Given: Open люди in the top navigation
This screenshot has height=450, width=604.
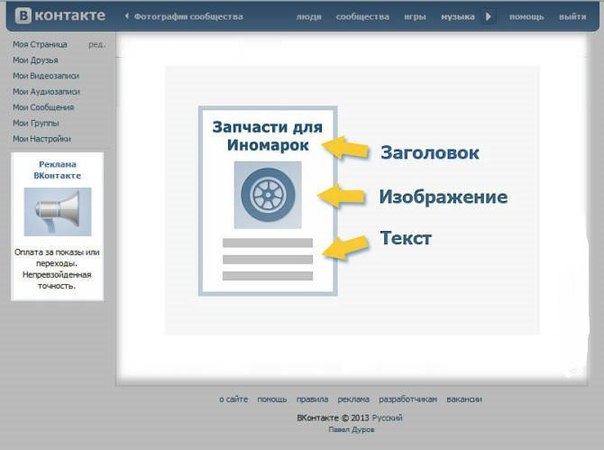Looking at the screenshot, I should (308, 17).
